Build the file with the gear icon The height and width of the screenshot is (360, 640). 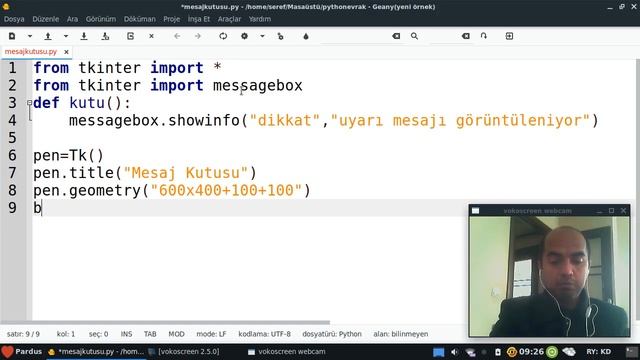tap(244, 36)
